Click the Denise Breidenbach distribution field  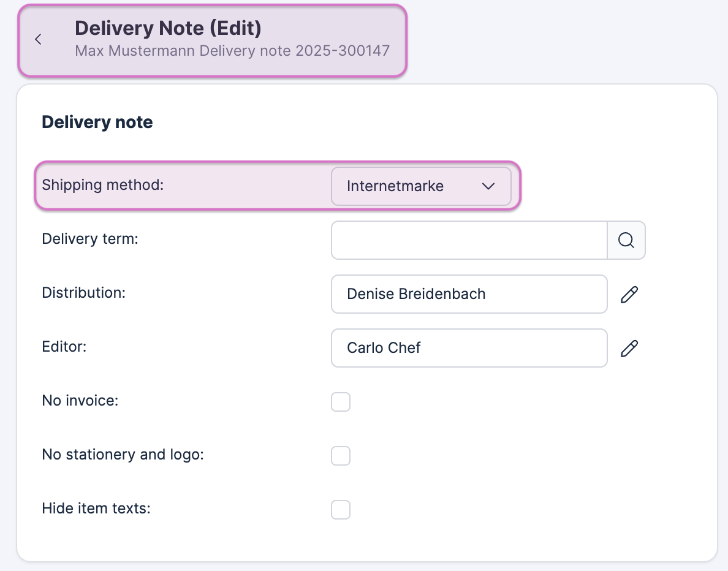(x=469, y=294)
